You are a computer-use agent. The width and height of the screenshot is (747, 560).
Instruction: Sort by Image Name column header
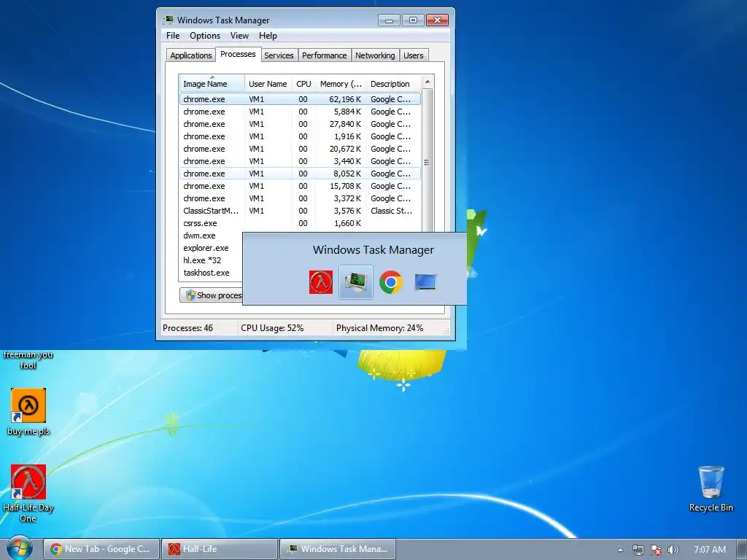(212, 84)
